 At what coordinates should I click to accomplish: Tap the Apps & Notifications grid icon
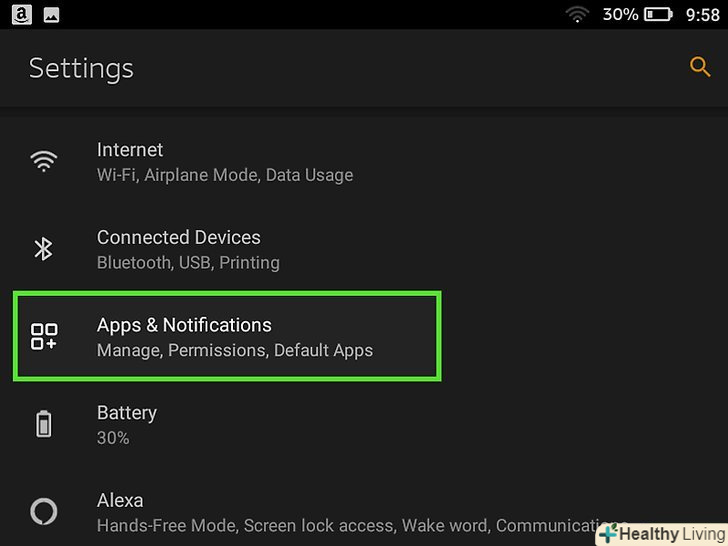[x=44, y=337]
